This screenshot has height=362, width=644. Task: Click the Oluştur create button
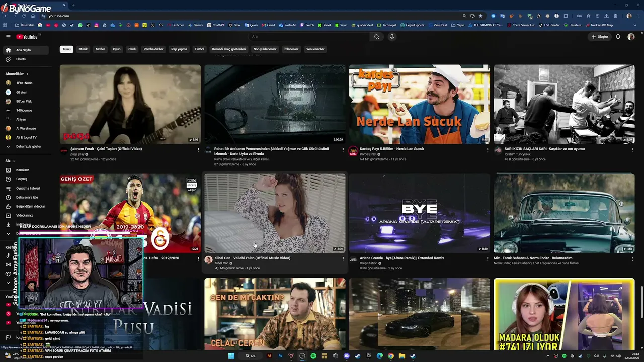pos(600,37)
